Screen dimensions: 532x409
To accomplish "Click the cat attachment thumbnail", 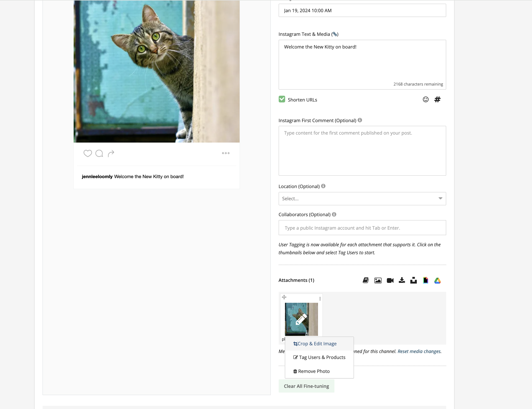I will click(x=301, y=319).
